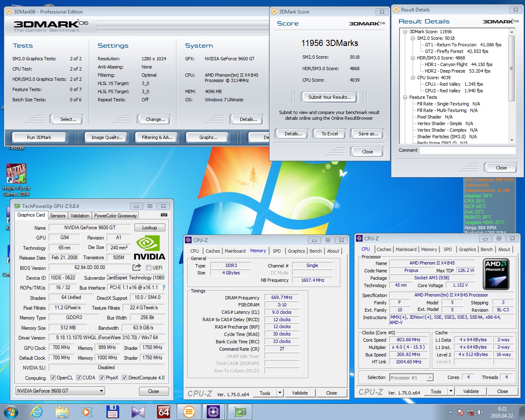
Task: Switch to the orange 3DMark06 taskbar icon
Action: pyautogui.click(x=189, y=411)
